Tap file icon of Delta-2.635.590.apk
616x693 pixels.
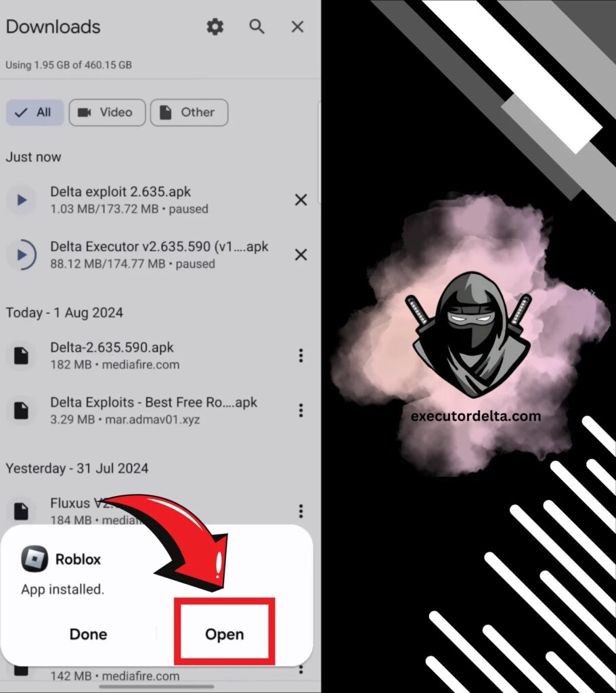pos(21,355)
